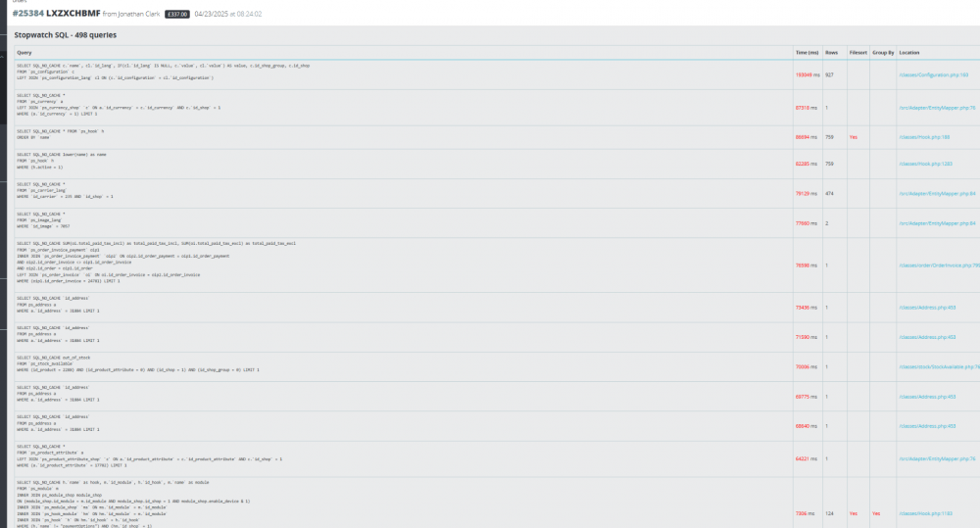Click the ps_stock_available out_of_stock query
Viewport: 980px width, 528px height.
pos(138,363)
